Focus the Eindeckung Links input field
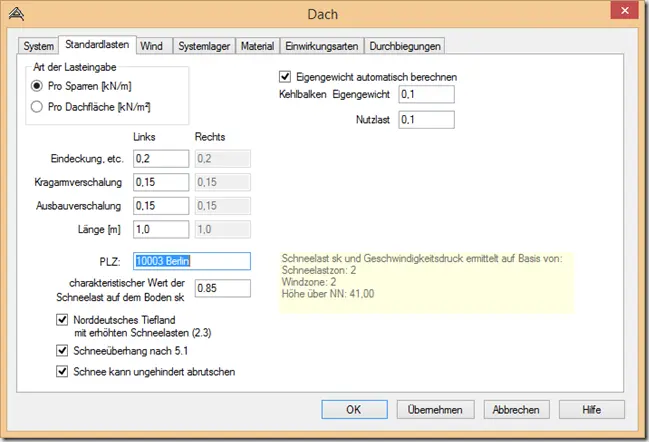 point(161,159)
